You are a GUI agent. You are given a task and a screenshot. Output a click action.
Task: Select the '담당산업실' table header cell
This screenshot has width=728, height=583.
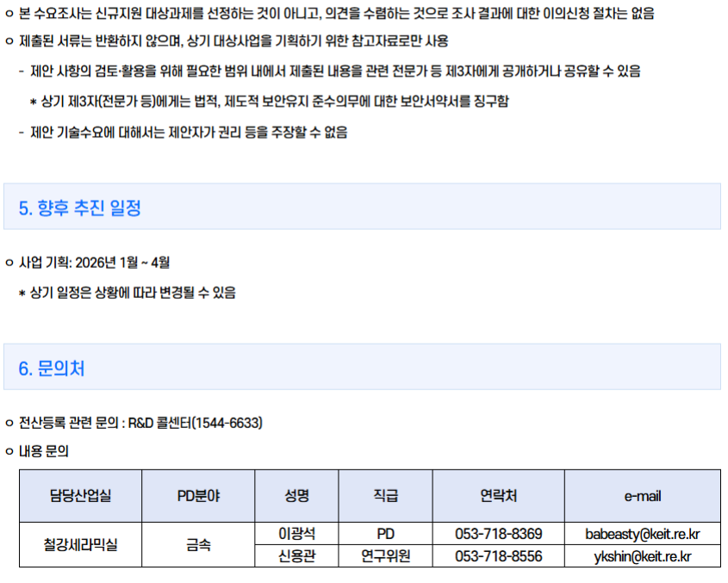(80, 496)
